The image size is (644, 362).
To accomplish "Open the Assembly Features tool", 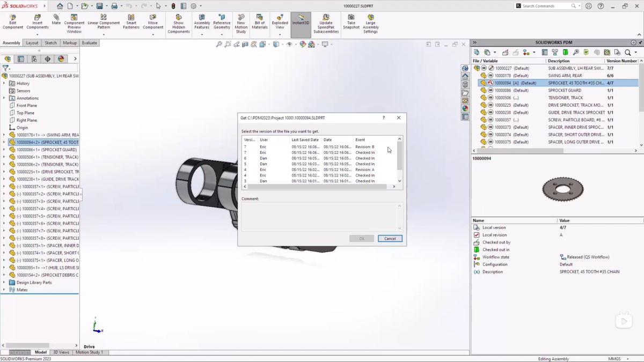I will tap(202, 21).
